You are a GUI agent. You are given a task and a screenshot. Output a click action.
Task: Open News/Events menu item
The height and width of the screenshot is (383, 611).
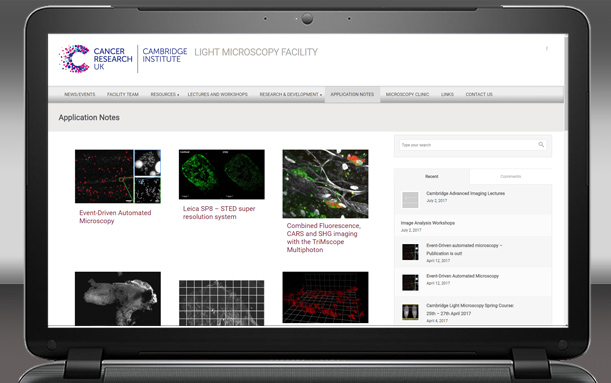79,94
